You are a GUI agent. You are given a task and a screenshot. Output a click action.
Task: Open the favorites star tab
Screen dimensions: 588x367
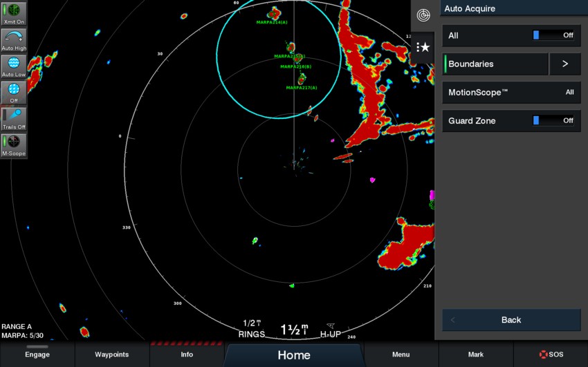[423, 47]
